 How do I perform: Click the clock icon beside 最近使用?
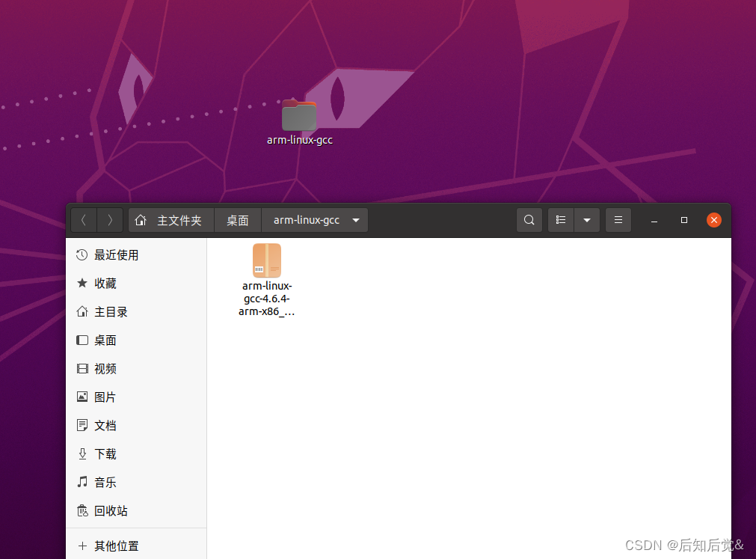click(82, 254)
